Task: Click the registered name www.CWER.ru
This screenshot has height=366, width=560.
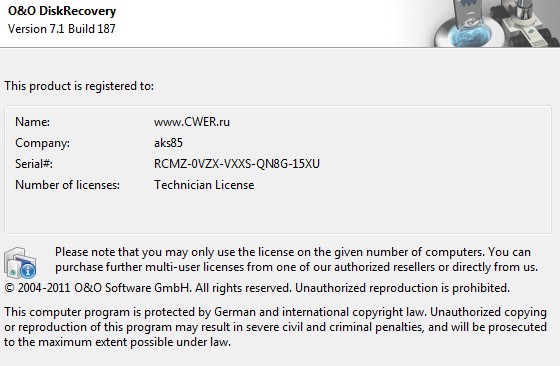Action: click(192, 122)
